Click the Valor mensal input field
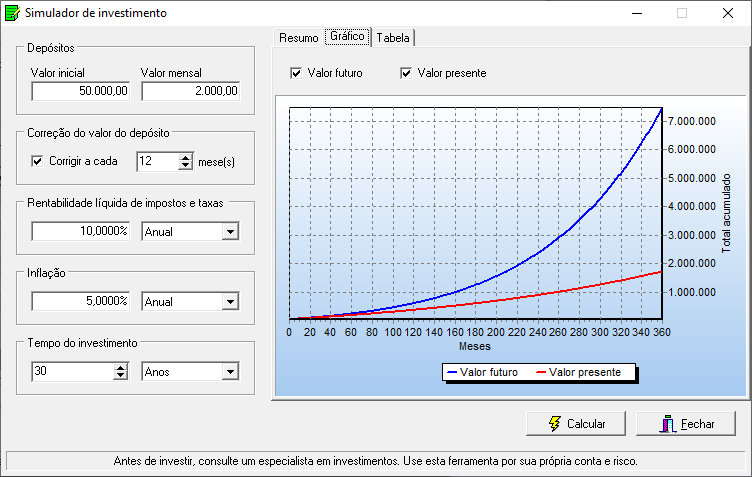 coord(191,91)
